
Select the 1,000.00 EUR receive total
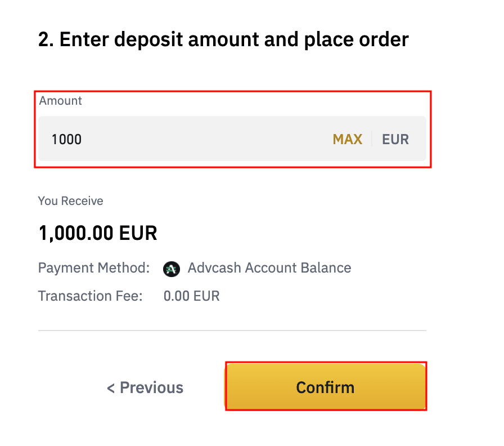click(x=98, y=233)
